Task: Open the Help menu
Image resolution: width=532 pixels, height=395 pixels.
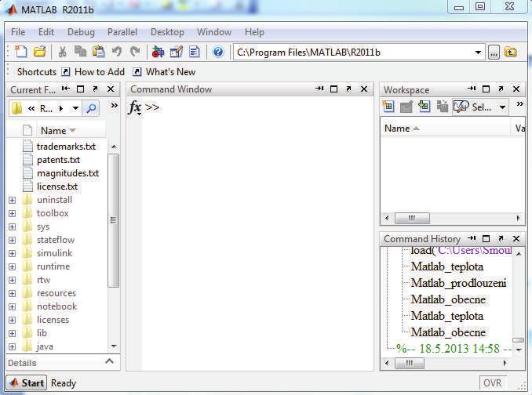Action: coord(254,32)
